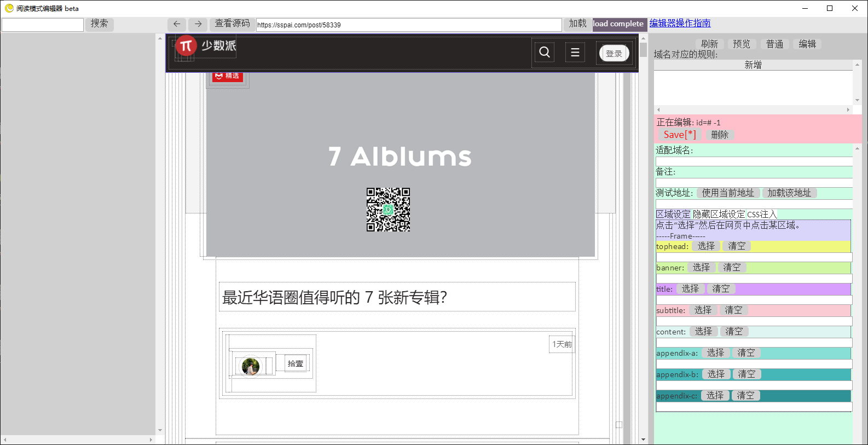The width and height of the screenshot is (868, 445).
Task: Click 清空 for appendix-a region
Action: [x=746, y=353]
